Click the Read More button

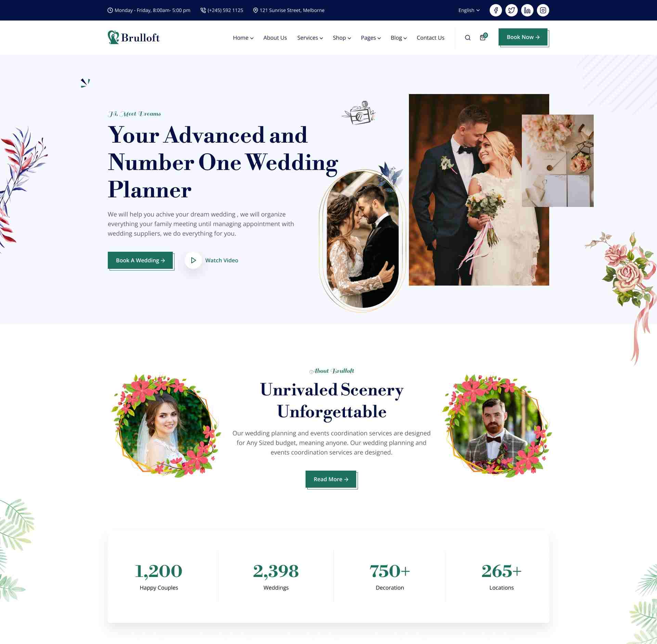[331, 479]
